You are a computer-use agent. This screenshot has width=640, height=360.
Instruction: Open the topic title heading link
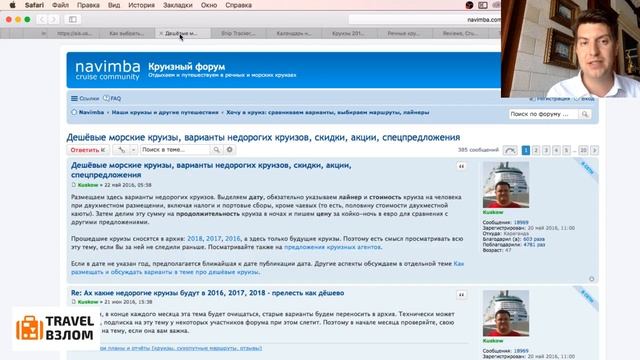click(263, 137)
